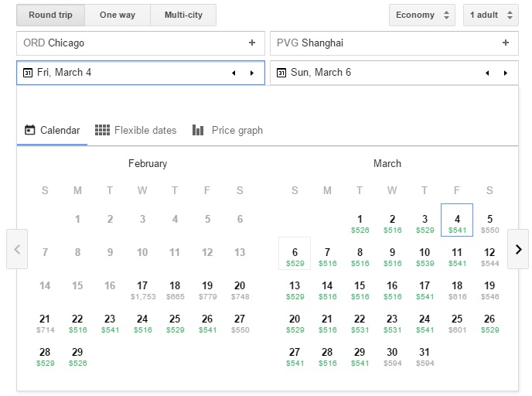Open the Economy cabin class dropdown
The image size is (532, 396).
pyautogui.click(x=421, y=15)
